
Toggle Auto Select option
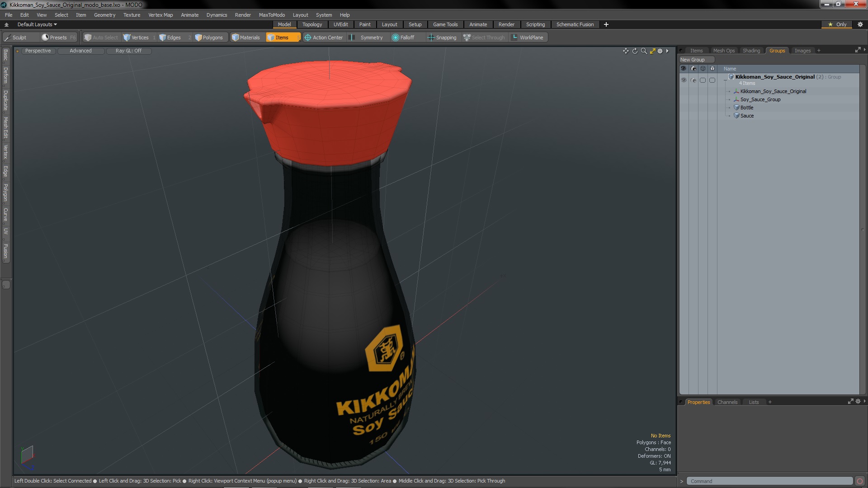(101, 38)
